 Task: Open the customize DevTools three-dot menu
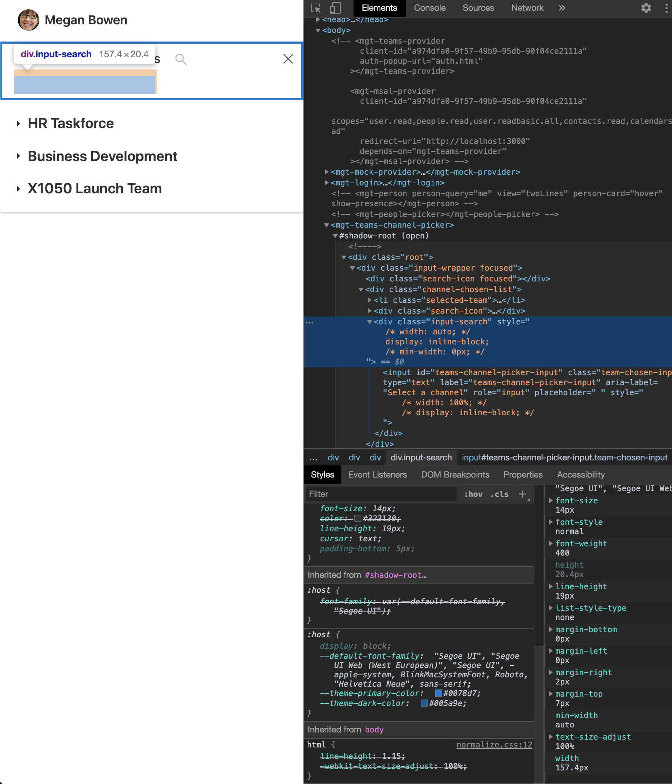667,8
